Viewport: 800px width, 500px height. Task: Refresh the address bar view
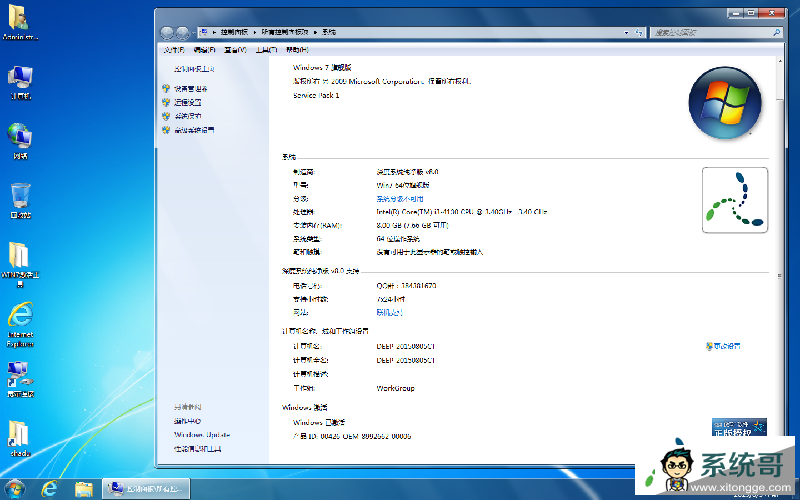639,32
